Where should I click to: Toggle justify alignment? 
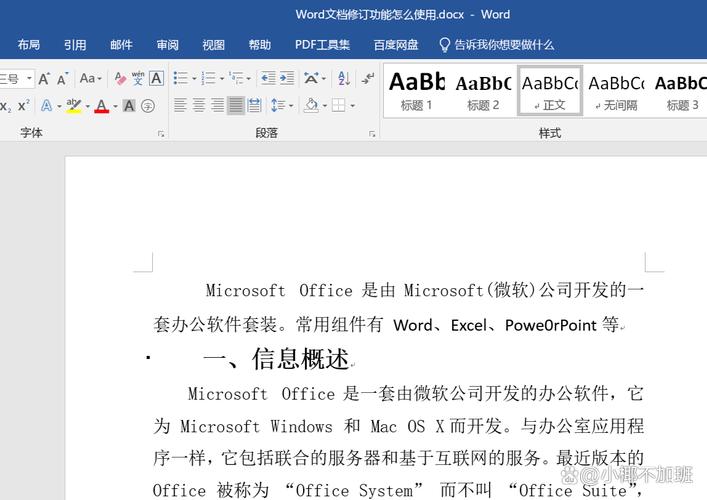click(x=236, y=106)
